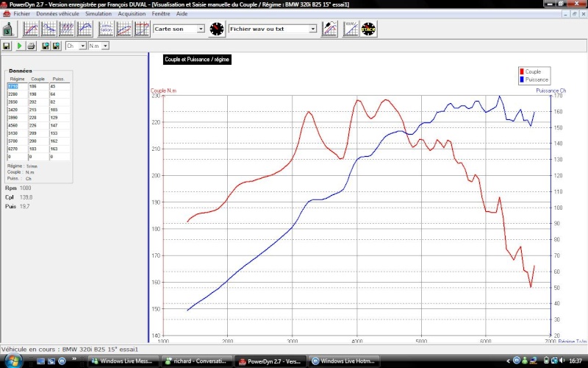Screen dimensions: 588x368
Task: Click the Puissance Ch axis label
Action: tap(551, 91)
